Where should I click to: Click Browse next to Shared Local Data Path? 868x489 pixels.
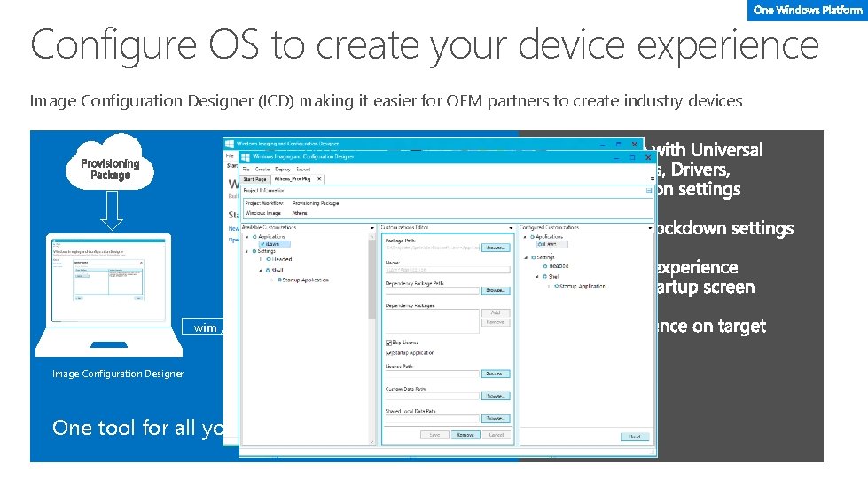click(496, 419)
